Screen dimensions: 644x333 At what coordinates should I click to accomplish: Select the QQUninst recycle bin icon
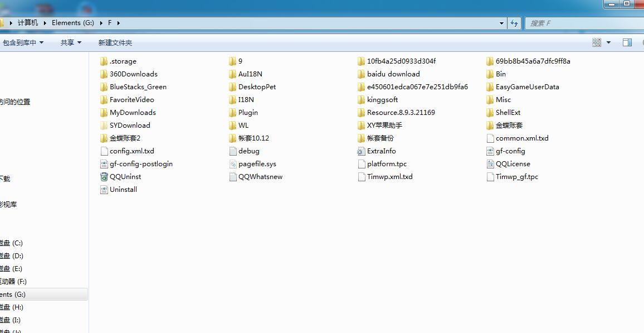click(104, 177)
